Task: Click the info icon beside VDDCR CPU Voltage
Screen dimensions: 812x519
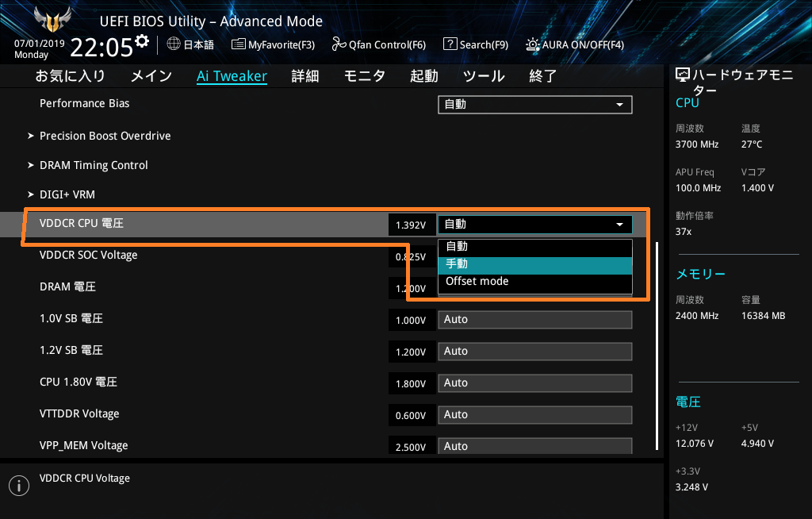Action: (x=19, y=486)
